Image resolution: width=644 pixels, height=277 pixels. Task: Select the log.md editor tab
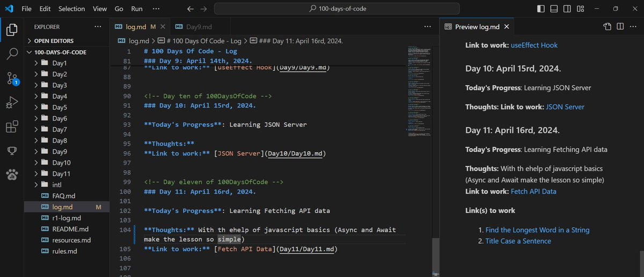tap(140, 27)
